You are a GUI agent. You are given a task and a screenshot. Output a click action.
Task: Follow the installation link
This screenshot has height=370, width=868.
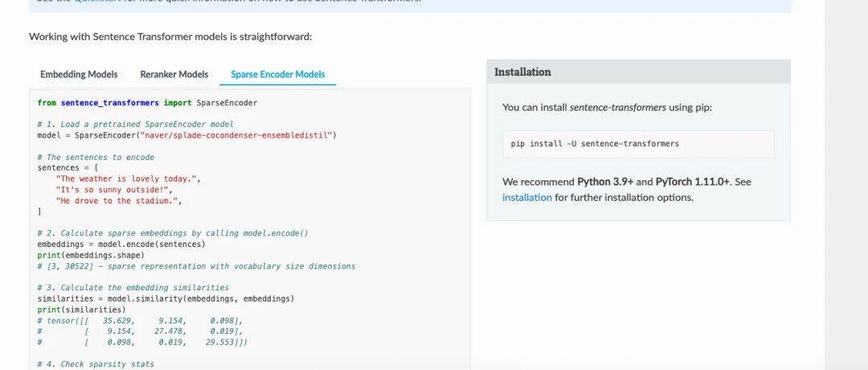(x=527, y=198)
